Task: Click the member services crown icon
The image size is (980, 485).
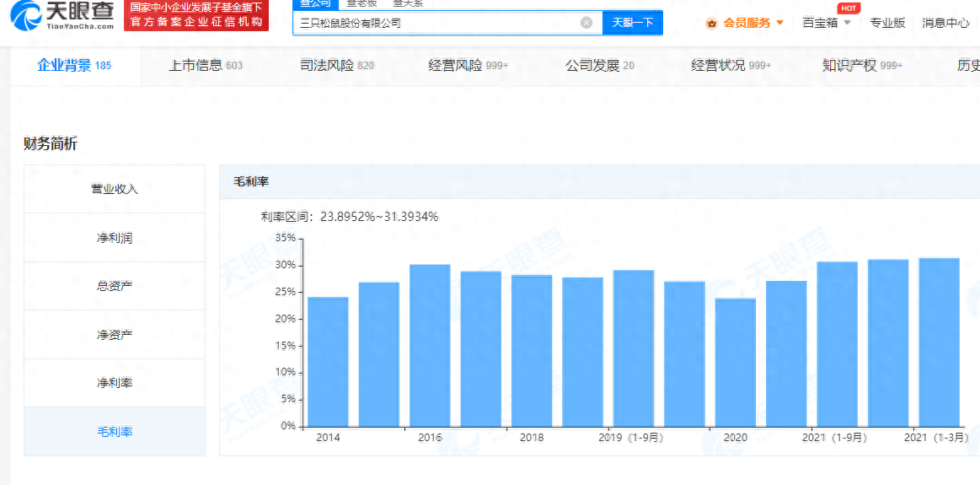Action: pyautogui.click(x=711, y=24)
